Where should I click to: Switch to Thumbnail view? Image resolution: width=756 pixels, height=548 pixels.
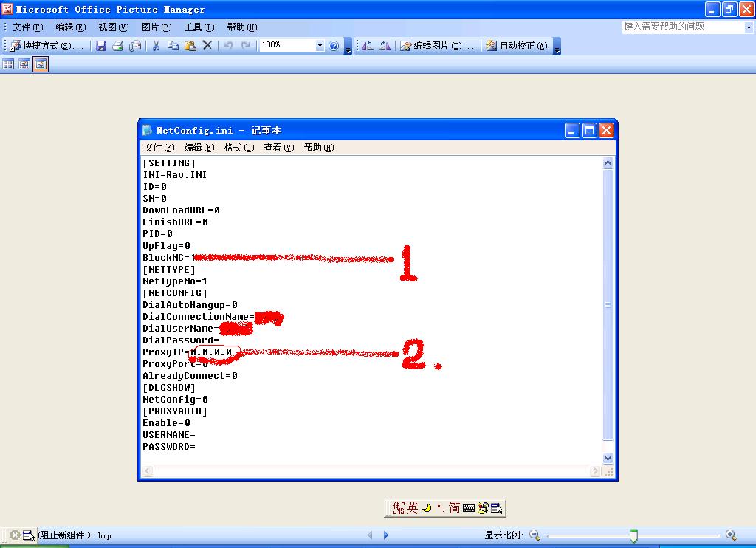pos(8,64)
